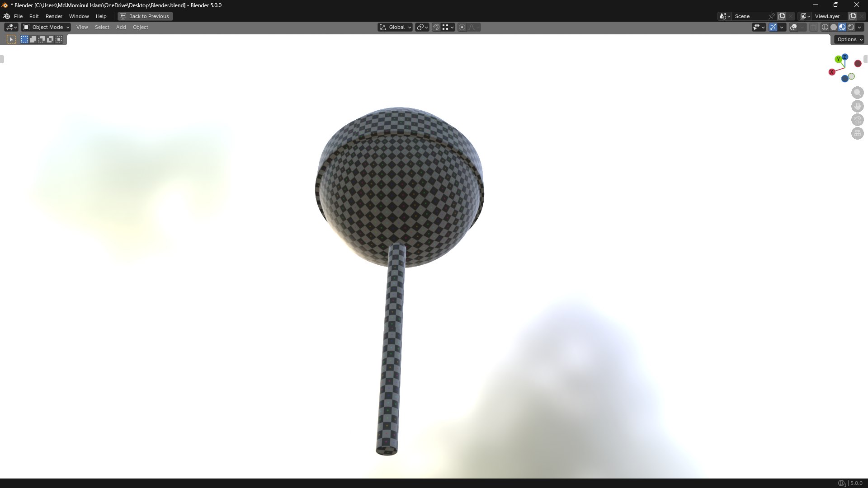This screenshot has width=868, height=488.
Task: Click the Add View Layer icon
Action: (x=853, y=16)
